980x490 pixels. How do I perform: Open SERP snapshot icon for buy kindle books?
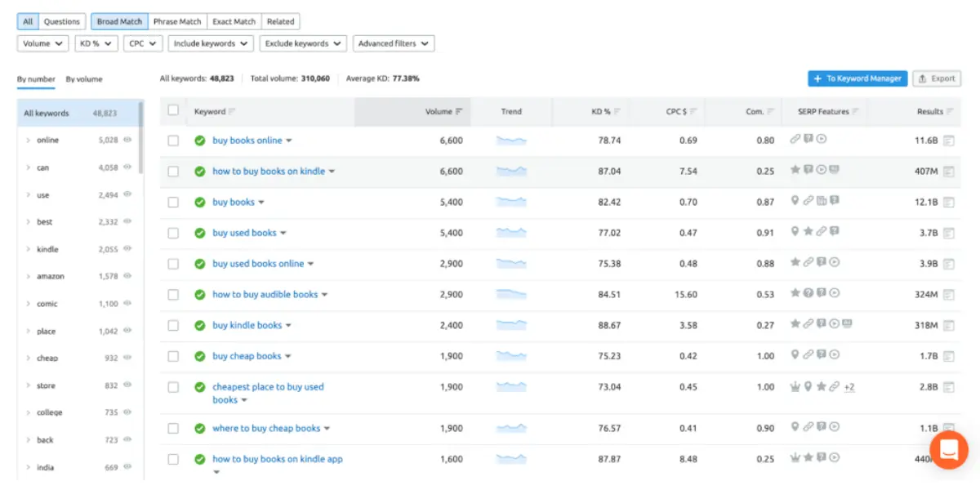click(x=948, y=325)
